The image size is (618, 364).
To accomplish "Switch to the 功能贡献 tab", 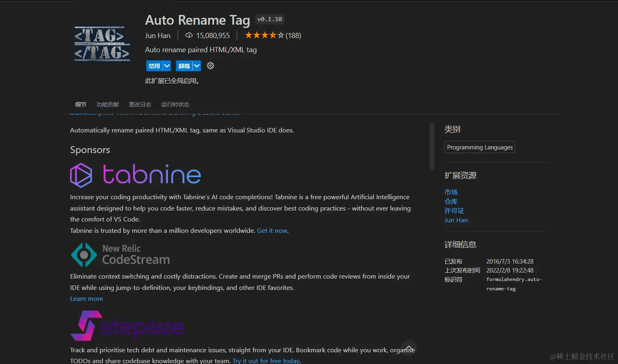I will point(108,104).
